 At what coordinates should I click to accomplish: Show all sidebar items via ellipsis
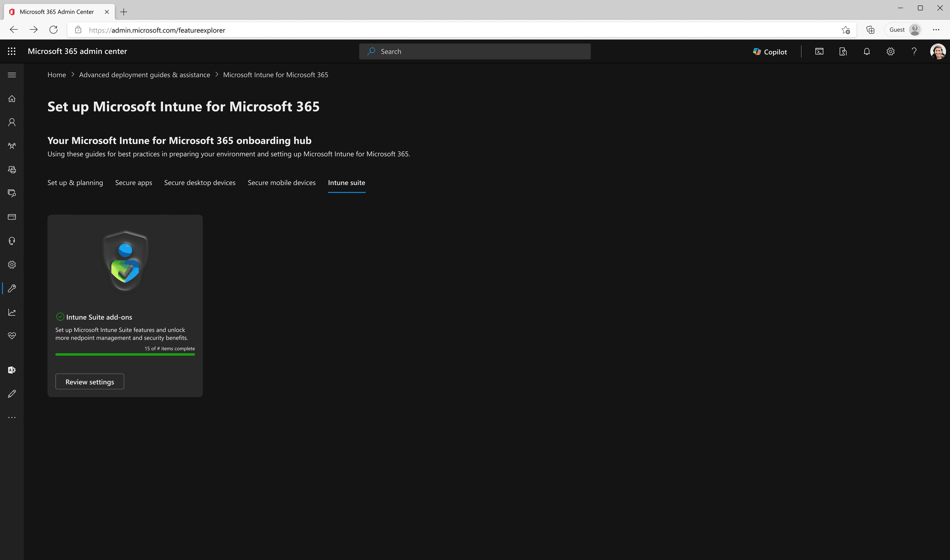click(12, 418)
